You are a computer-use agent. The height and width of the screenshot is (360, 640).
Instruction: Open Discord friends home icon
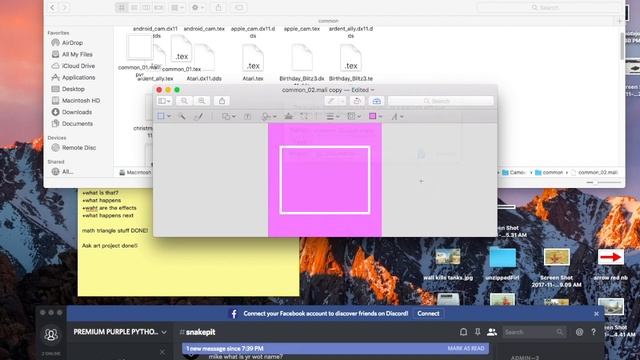[51, 335]
